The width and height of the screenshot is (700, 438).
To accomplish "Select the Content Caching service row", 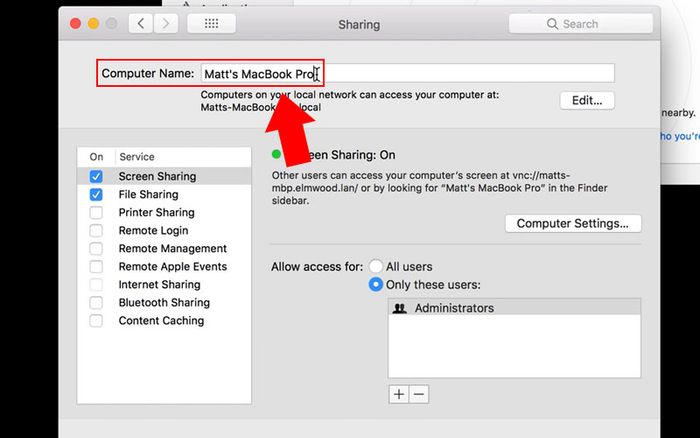I will click(x=164, y=321).
